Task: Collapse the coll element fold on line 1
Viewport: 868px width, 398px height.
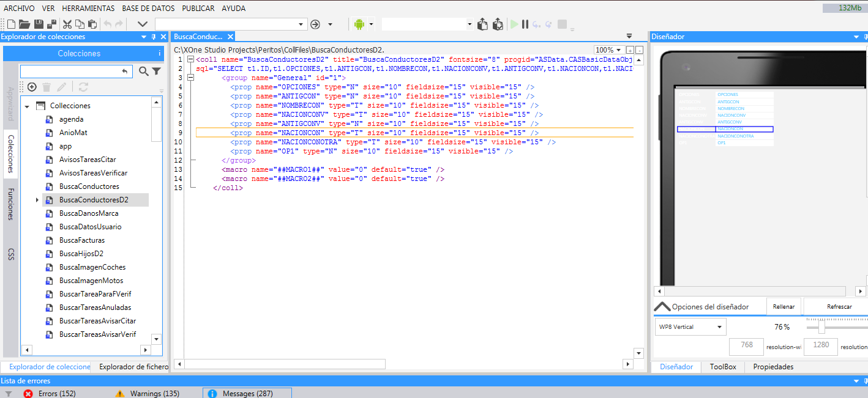Action: coord(190,59)
